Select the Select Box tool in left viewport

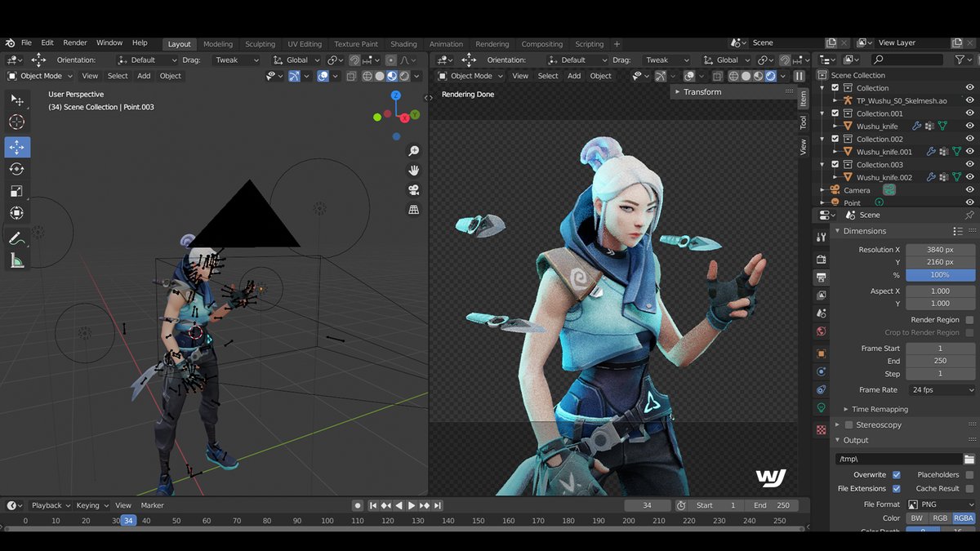(17, 100)
